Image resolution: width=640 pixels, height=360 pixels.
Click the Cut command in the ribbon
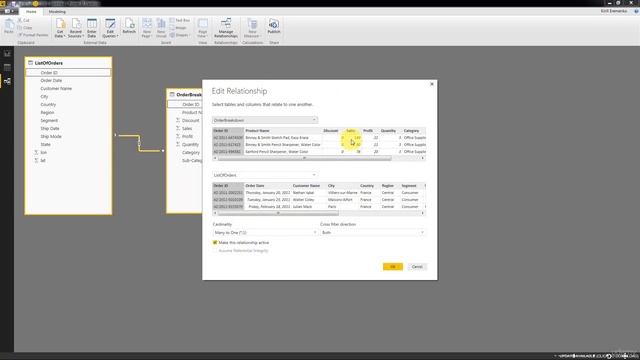[24, 20]
